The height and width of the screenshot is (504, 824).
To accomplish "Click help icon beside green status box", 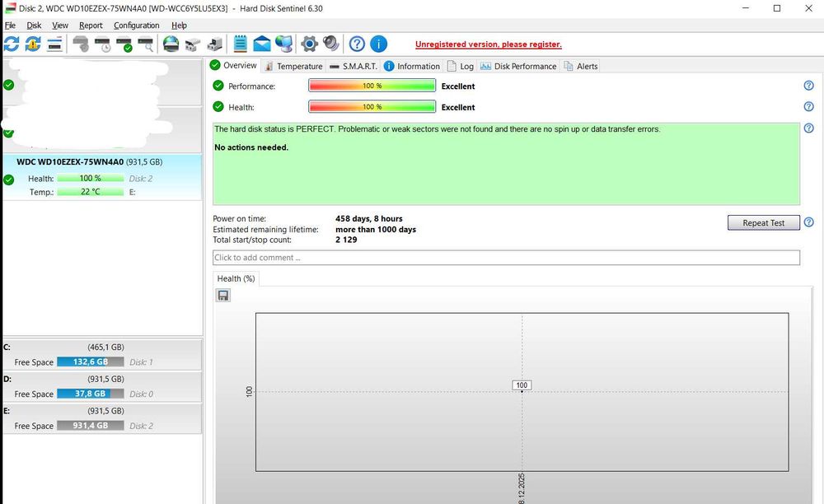I will click(809, 128).
